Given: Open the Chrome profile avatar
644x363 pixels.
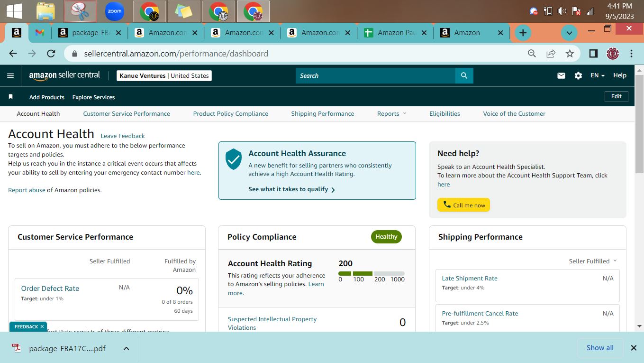Looking at the screenshot, I should [613, 54].
